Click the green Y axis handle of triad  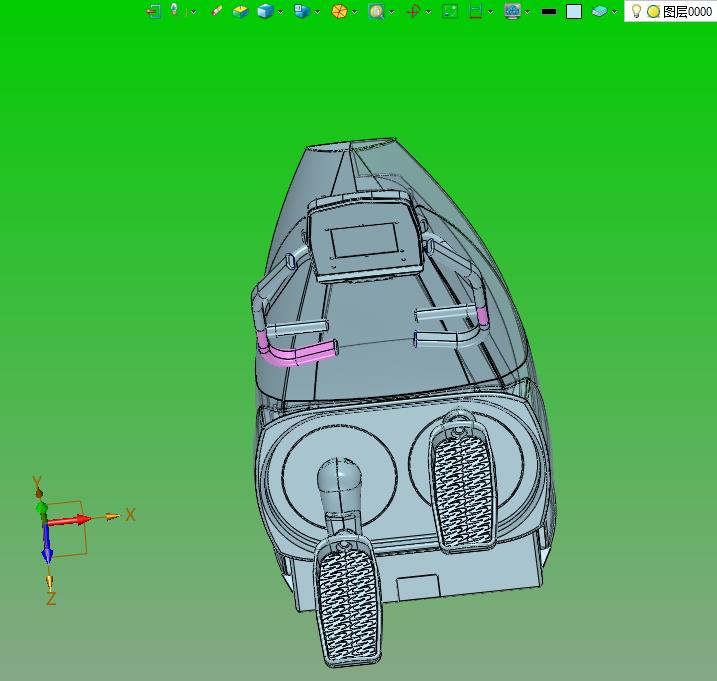pyautogui.click(x=42, y=509)
